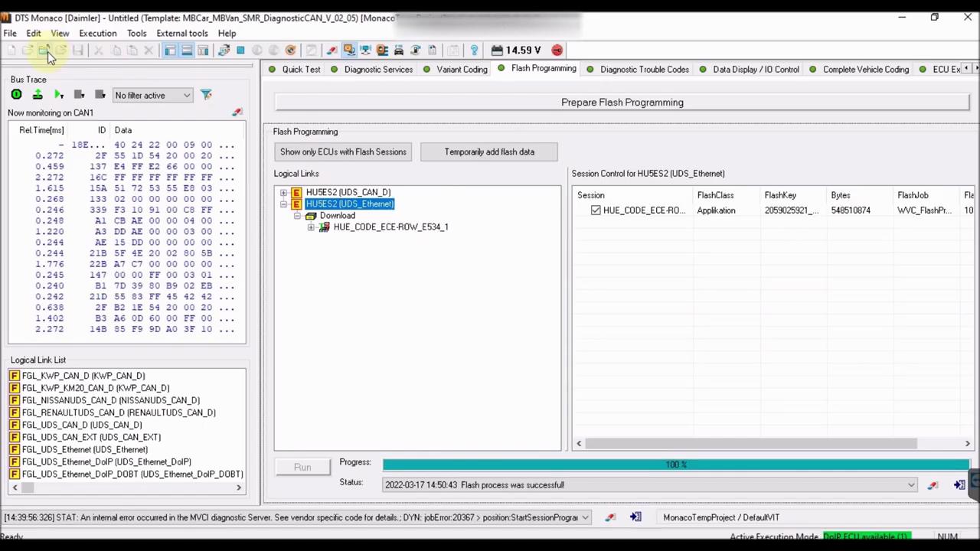
Task: Switch to the Variant Coding tab
Action: (456, 70)
